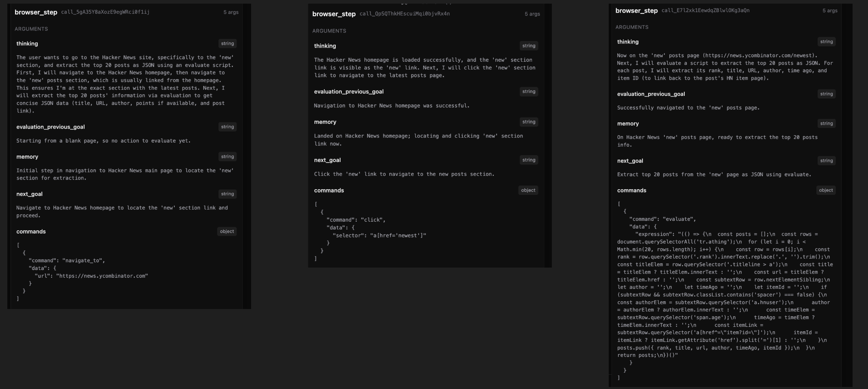Click call ID call_E7l2xk1EewdqZBlwlOKg3aQn
Image resolution: width=868 pixels, height=389 pixels.
tap(705, 11)
